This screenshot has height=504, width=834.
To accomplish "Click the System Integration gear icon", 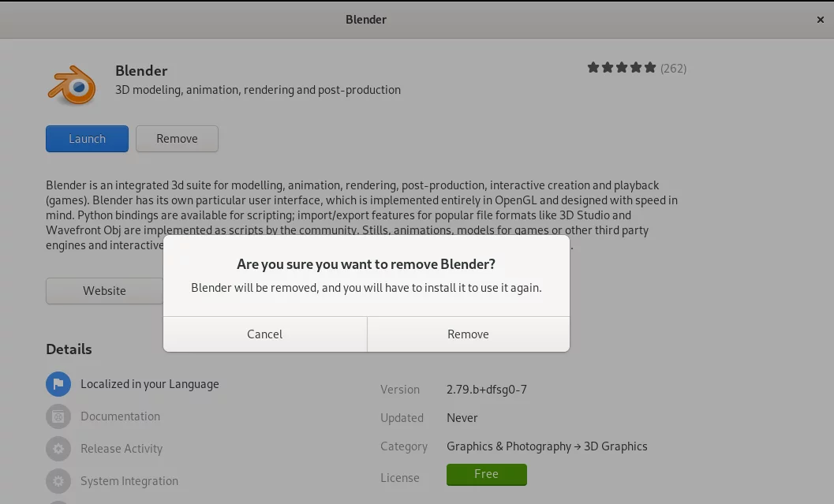I will pos(58,481).
